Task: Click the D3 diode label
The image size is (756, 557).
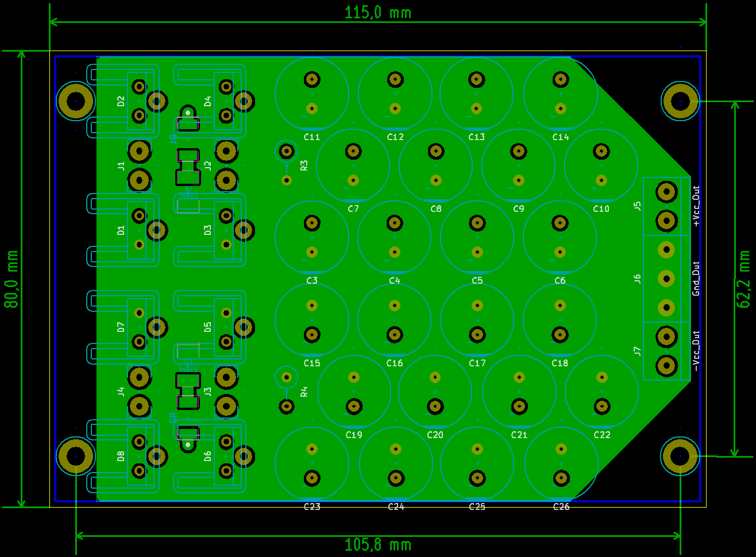Action: click(x=208, y=230)
